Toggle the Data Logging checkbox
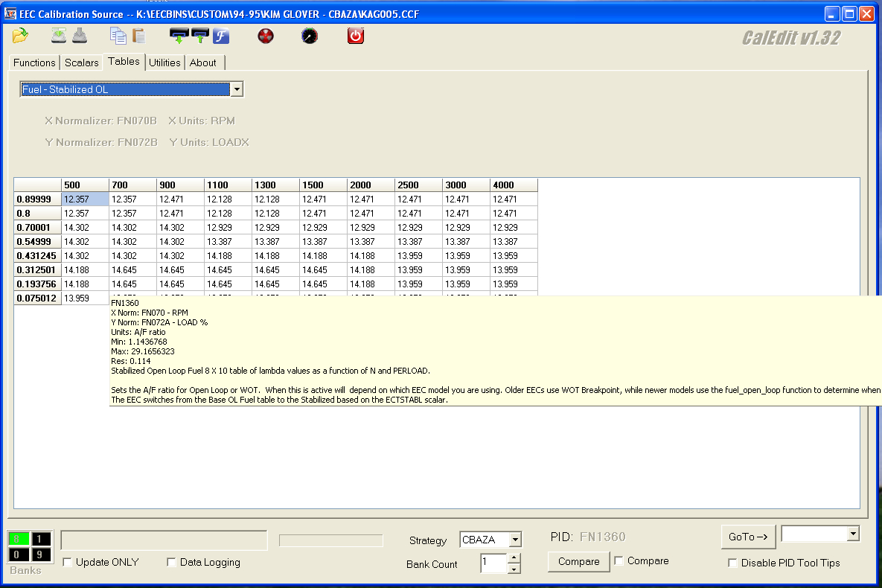This screenshot has height=588, width=882. (172, 562)
